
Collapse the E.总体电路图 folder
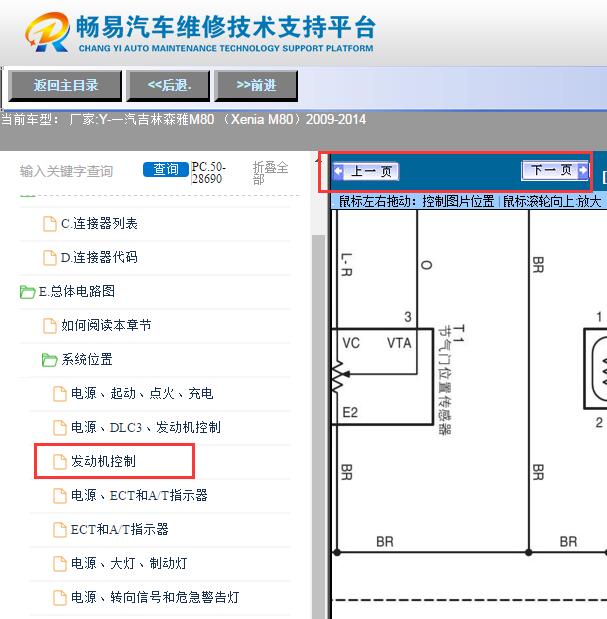[77, 291]
